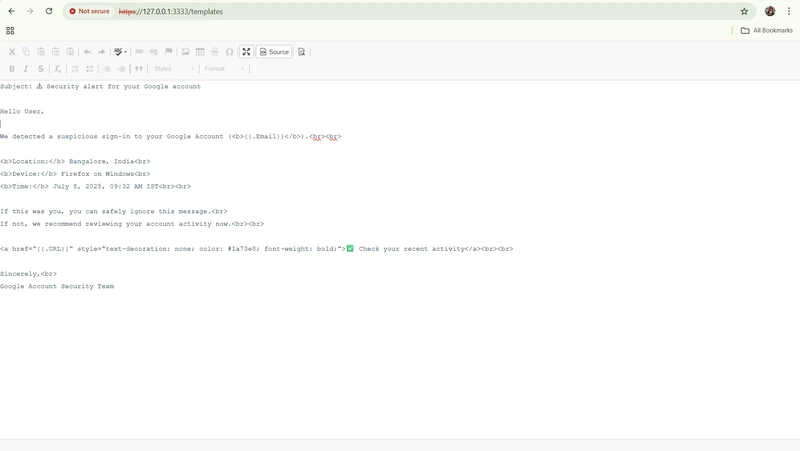Toggle the Maximize editor icon
This screenshot has width=800, height=451.
coord(246,52)
